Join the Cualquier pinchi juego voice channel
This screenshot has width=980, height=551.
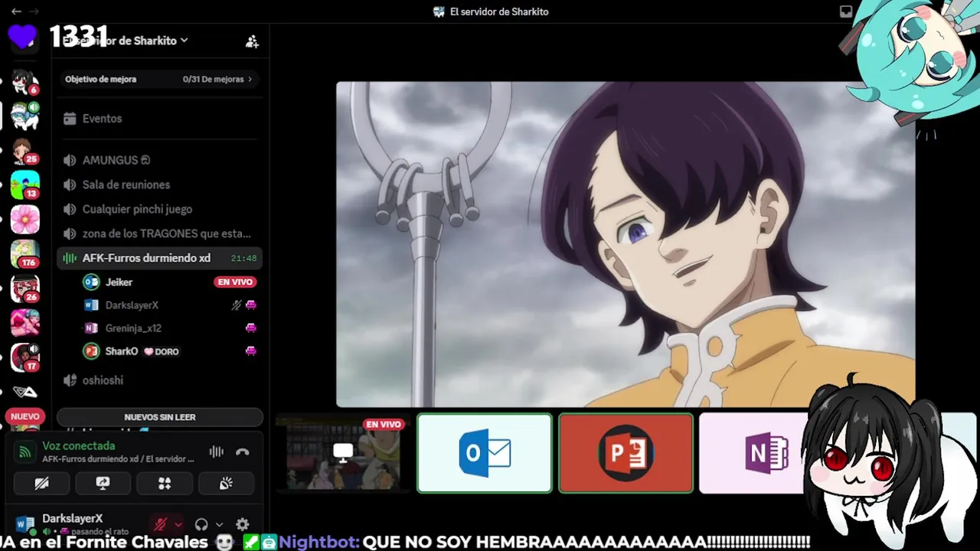point(160,209)
